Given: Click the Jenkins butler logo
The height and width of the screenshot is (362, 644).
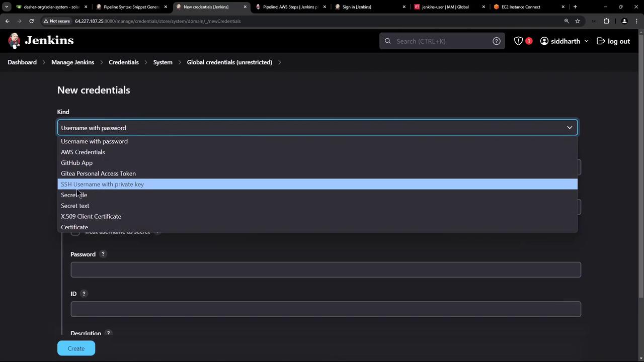Looking at the screenshot, I should tap(15, 41).
